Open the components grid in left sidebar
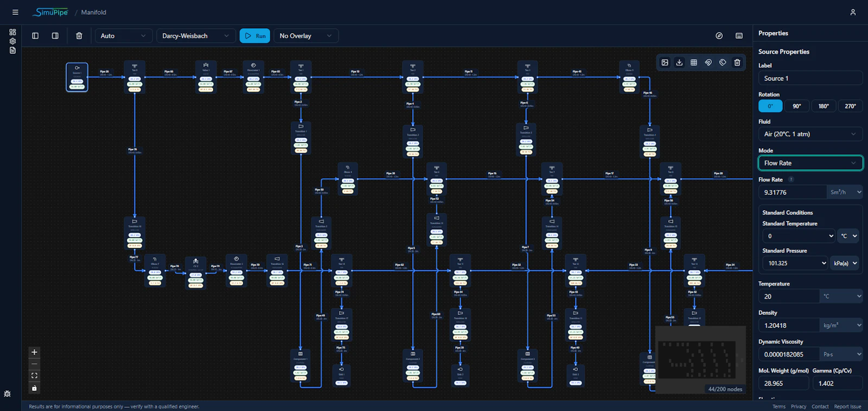This screenshot has width=868, height=411. pyautogui.click(x=12, y=32)
